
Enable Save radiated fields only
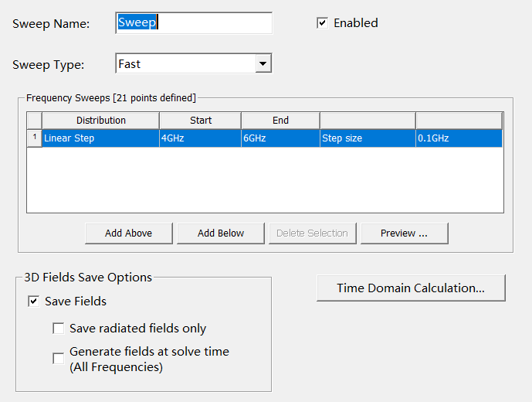[x=59, y=329]
